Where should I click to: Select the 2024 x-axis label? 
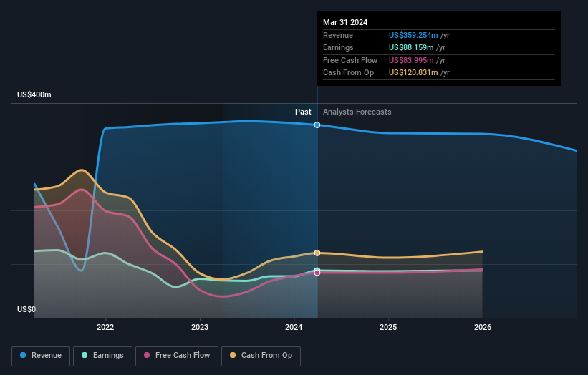[294, 327]
